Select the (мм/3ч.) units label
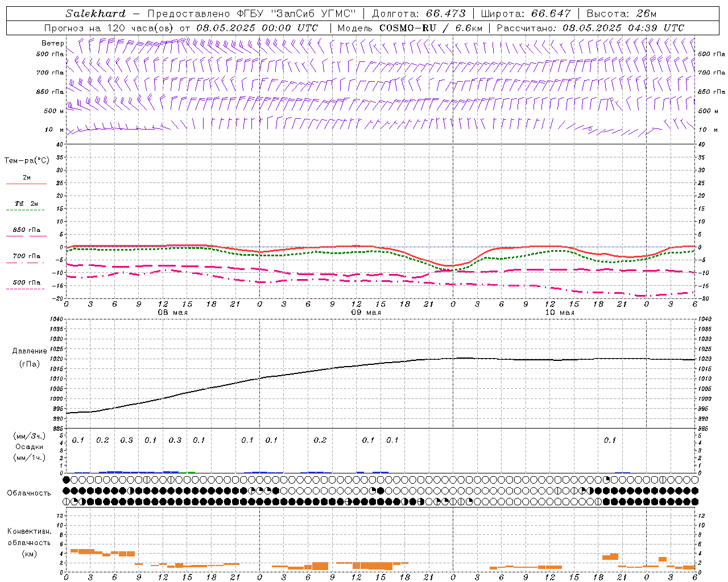The width and height of the screenshot is (728, 582). 29,436
